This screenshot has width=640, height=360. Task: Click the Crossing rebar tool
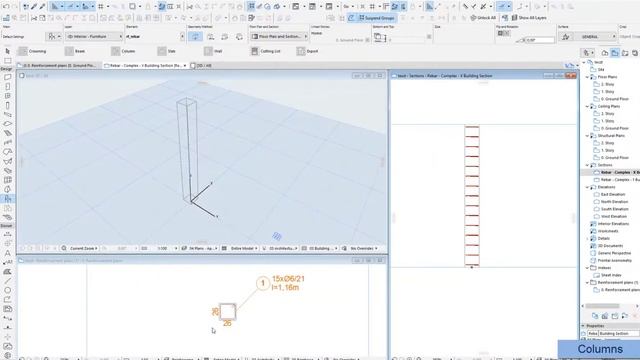[x=32, y=51]
